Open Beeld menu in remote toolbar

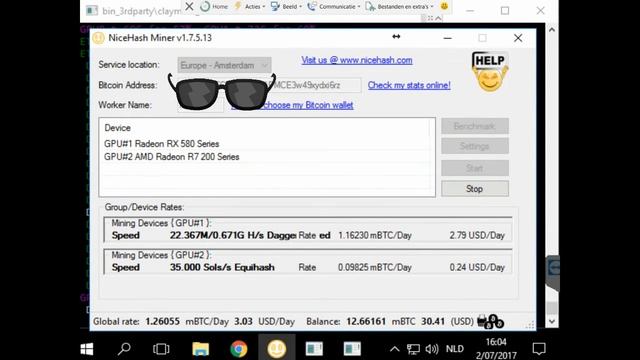click(286, 6)
